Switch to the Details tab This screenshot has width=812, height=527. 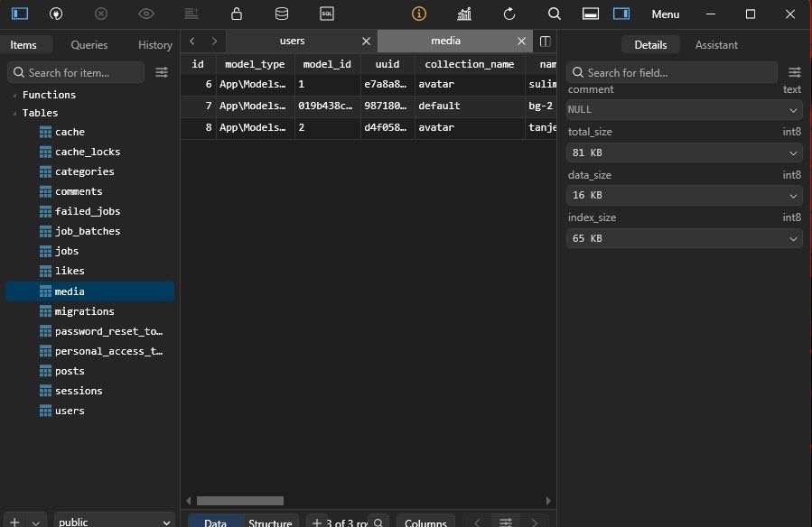click(650, 45)
